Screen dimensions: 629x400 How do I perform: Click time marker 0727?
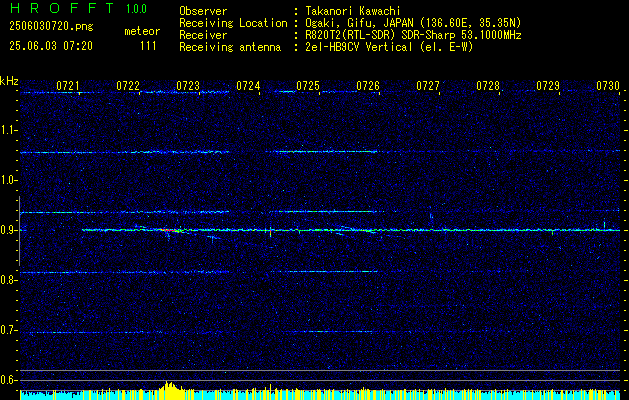point(428,85)
